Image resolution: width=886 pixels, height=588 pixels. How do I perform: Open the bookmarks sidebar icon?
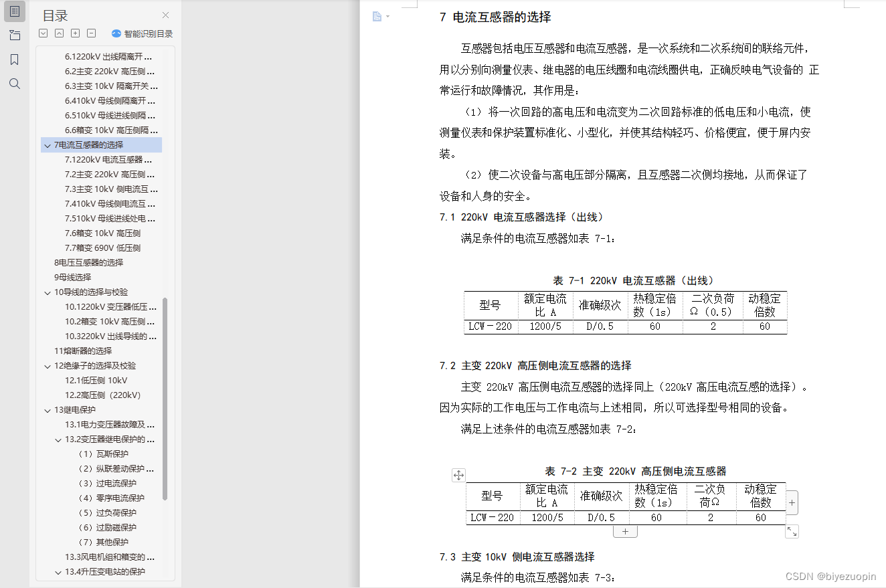click(15, 60)
